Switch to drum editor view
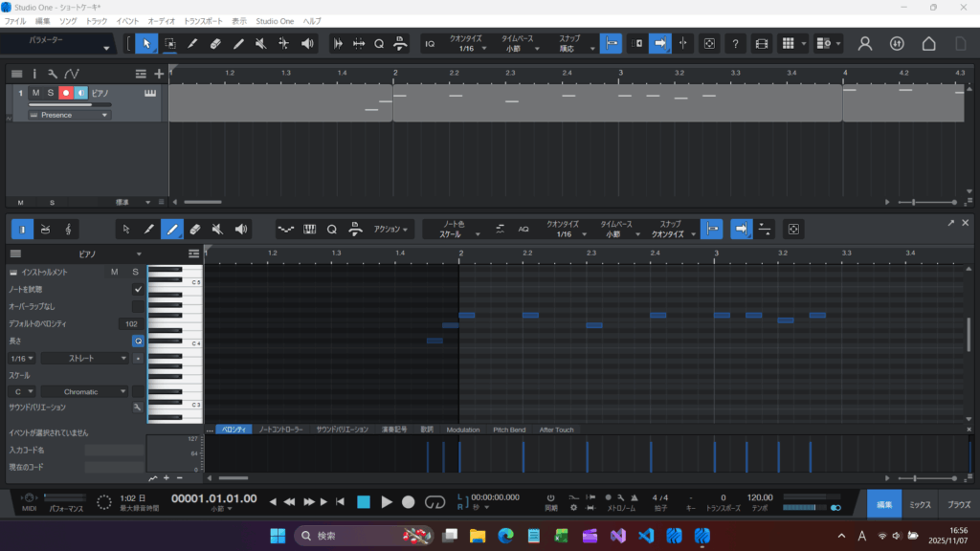The image size is (980, 551). click(x=45, y=230)
